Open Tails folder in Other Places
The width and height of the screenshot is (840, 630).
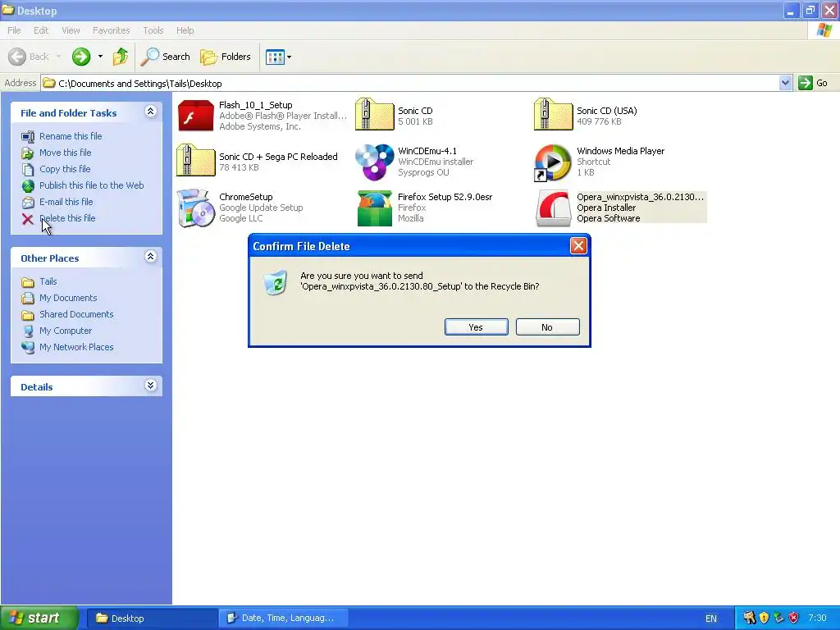(48, 281)
